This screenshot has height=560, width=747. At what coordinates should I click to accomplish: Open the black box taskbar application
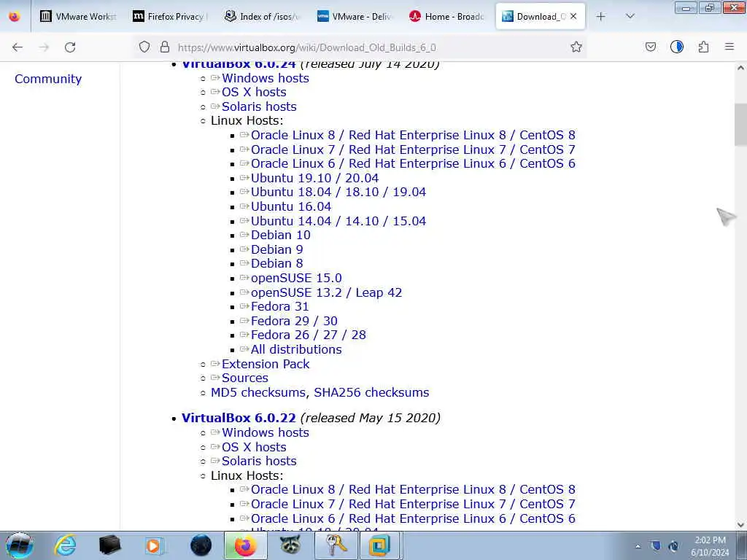click(109, 545)
